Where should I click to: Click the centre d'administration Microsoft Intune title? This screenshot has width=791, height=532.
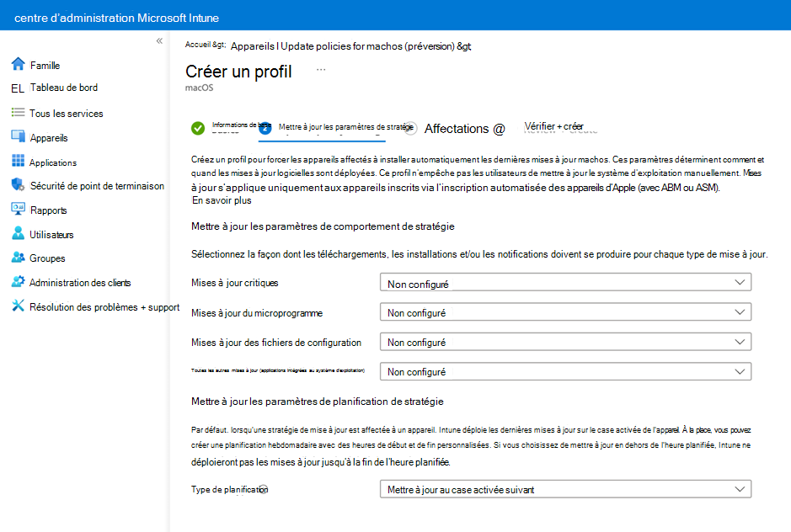[116, 19]
